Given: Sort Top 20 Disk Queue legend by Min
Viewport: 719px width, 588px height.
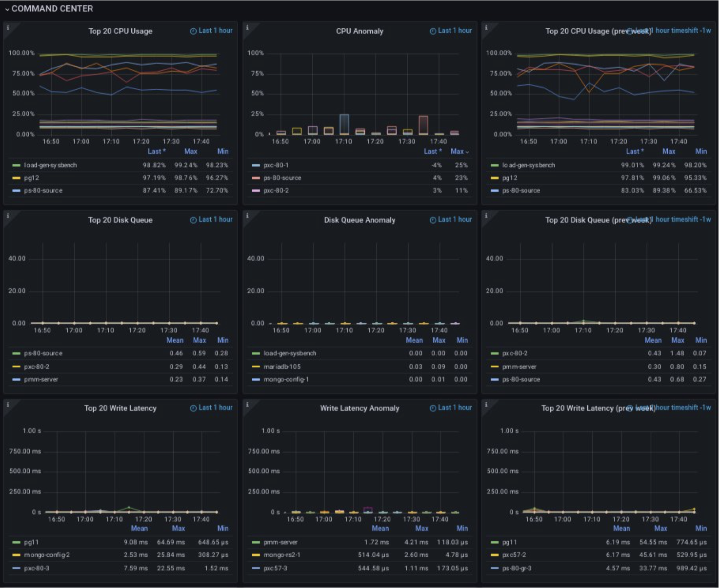Looking at the screenshot, I should click(x=223, y=340).
